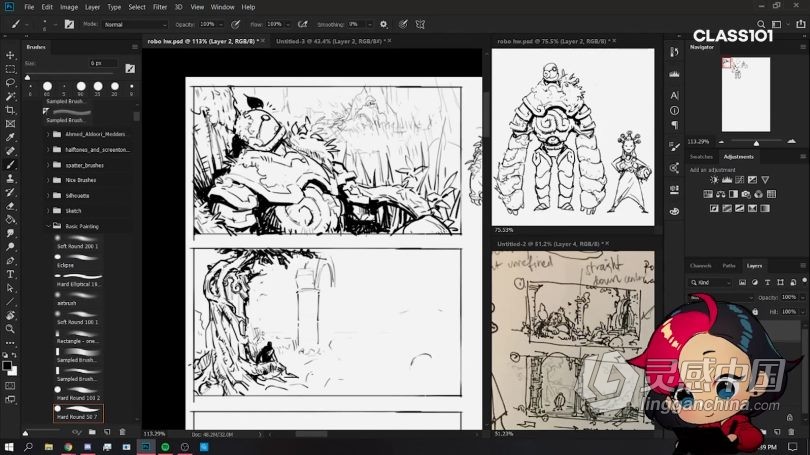This screenshot has width=810, height=455.
Task: Select the Zoom tool
Action: point(10,329)
